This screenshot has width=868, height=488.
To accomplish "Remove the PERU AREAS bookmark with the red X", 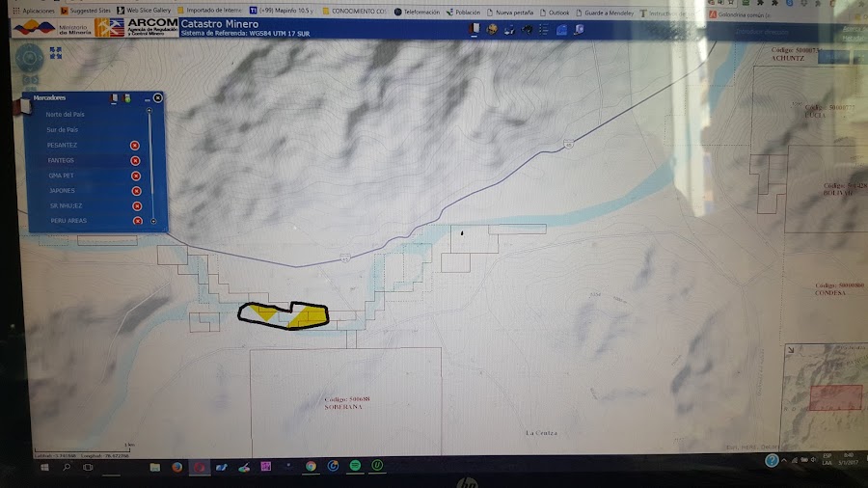I will pyautogui.click(x=137, y=221).
